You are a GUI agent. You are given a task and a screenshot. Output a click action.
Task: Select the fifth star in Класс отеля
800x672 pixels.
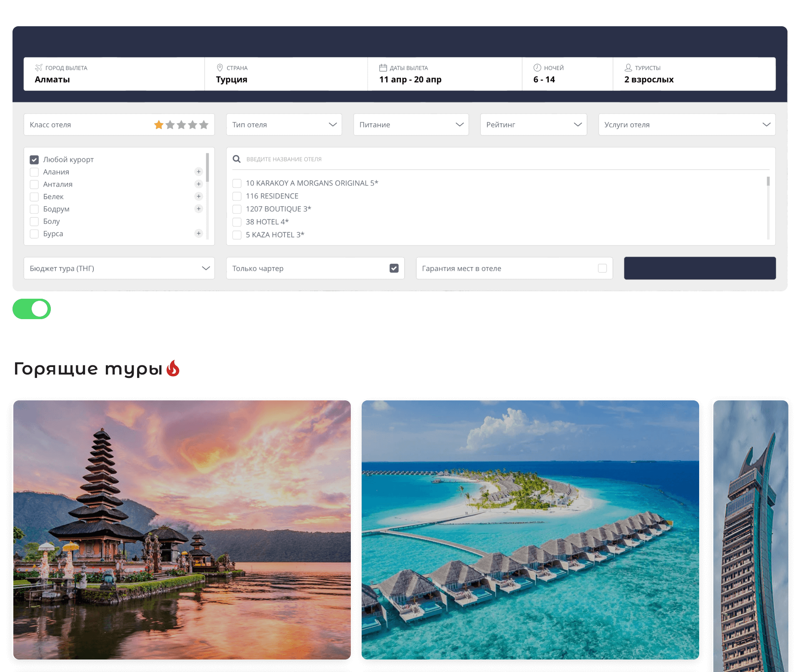[x=204, y=125]
